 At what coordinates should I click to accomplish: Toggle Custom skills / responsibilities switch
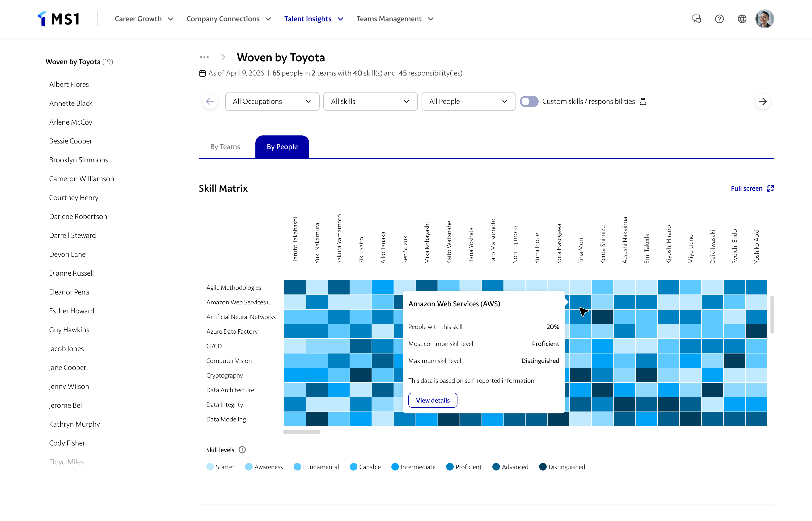(529, 101)
